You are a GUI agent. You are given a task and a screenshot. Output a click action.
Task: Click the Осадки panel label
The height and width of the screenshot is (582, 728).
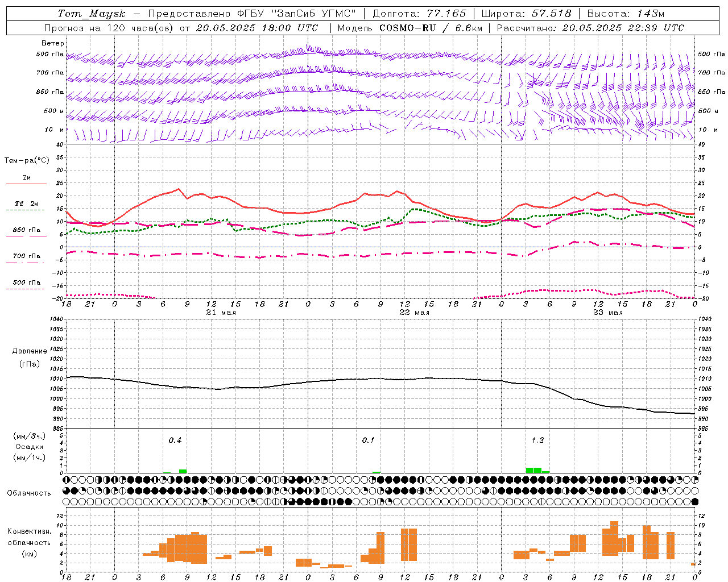click(29, 447)
